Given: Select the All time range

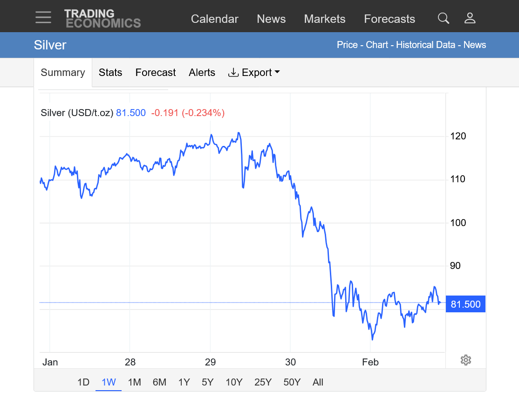Looking at the screenshot, I should click(318, 382).
